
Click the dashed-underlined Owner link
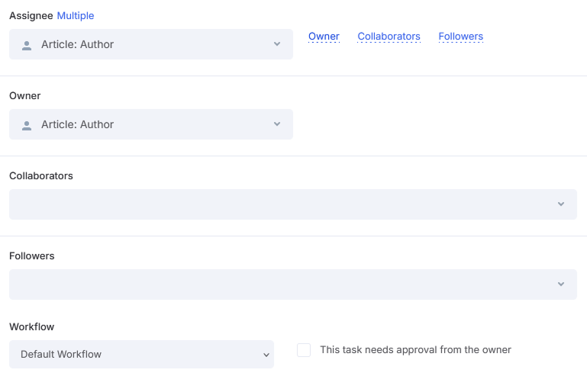(324, 37)
